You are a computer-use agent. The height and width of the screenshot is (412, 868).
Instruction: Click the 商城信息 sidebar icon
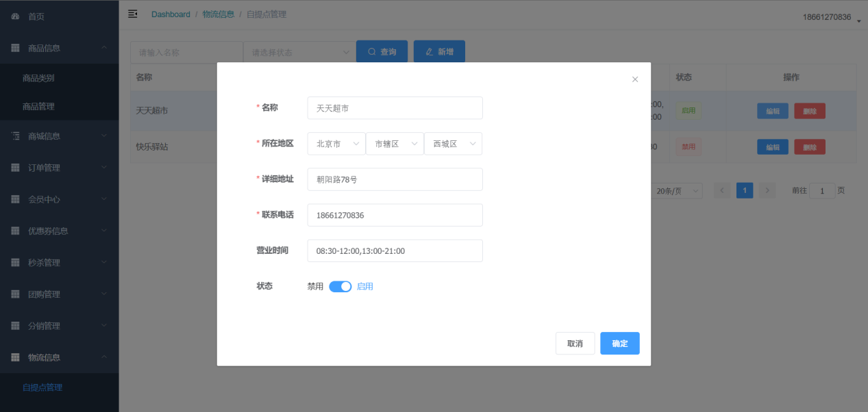[x=15, y=136]
